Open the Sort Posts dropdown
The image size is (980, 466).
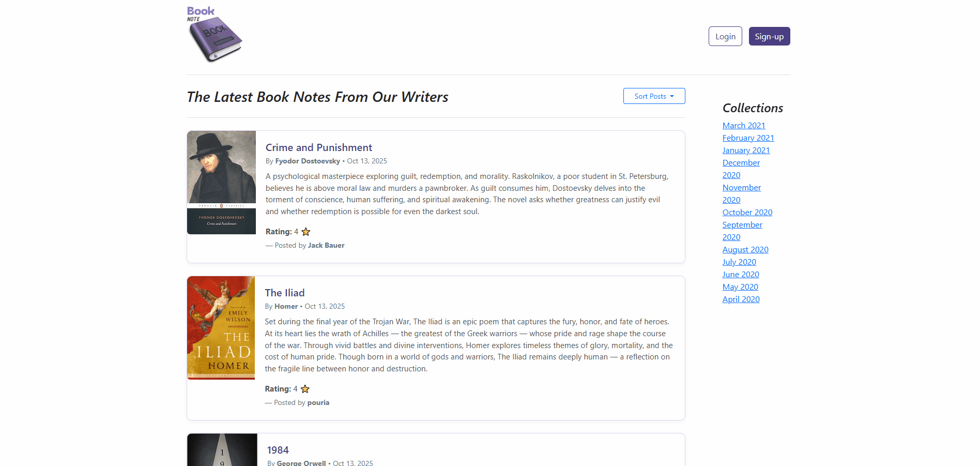pos(654,96)
